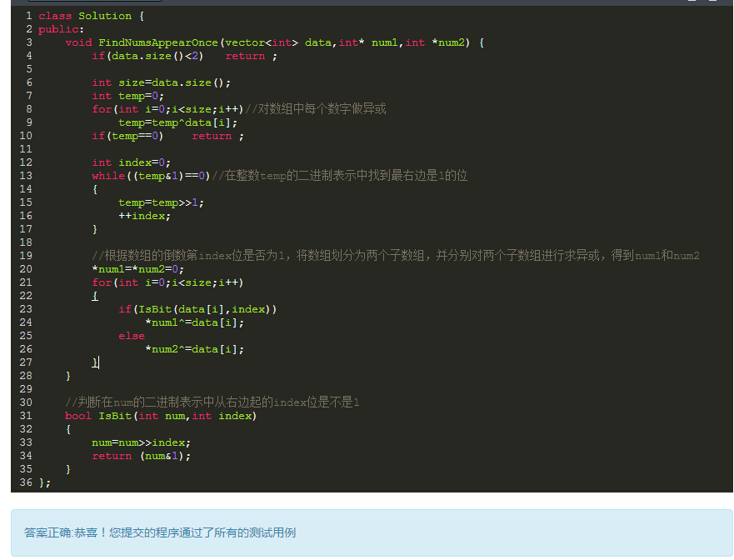This screenshot has width=734, height=560.
Task: Click the 'temp=temp^data[i];' statement
Action: 178,122
